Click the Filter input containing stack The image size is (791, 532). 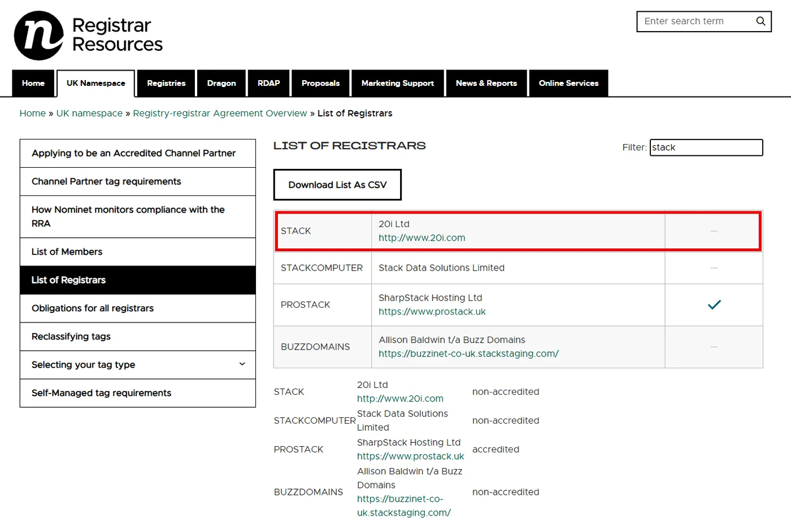[706, 147]
